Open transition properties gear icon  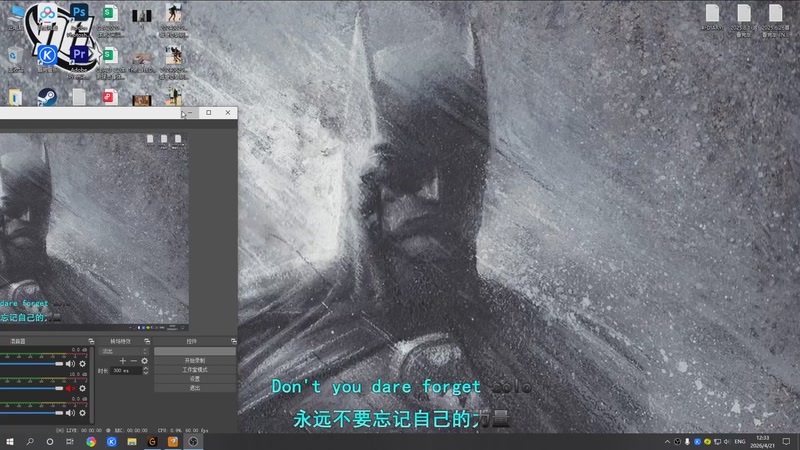[144, 361]
